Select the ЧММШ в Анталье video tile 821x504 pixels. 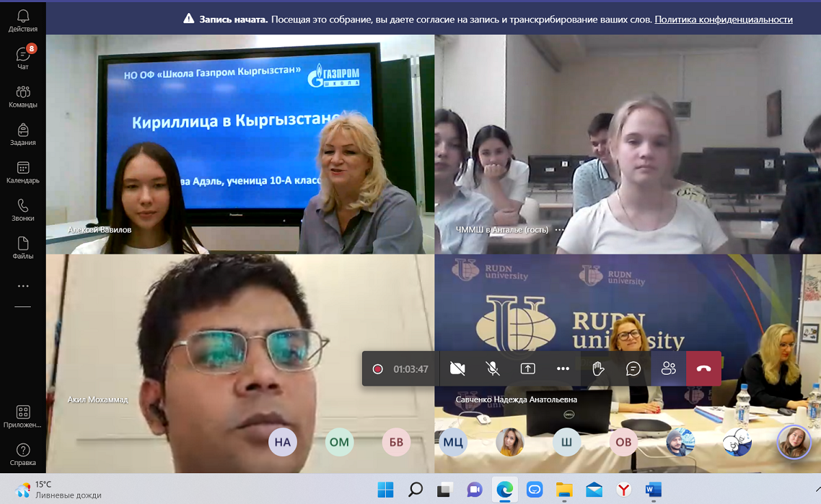click(x=628, y=144)
